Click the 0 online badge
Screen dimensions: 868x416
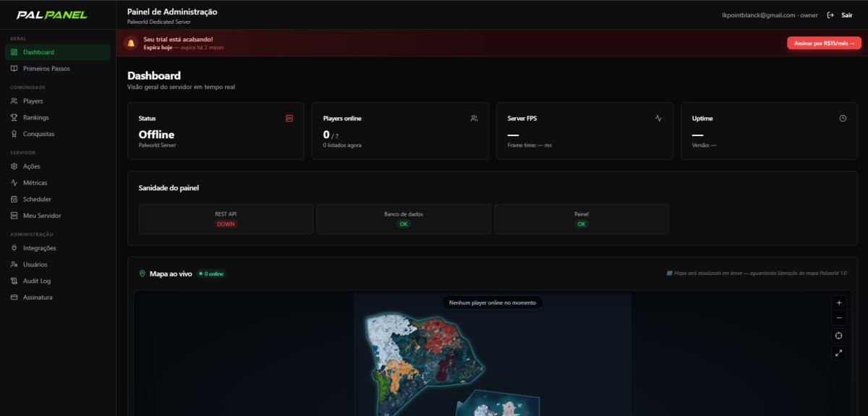click(211, 274)
